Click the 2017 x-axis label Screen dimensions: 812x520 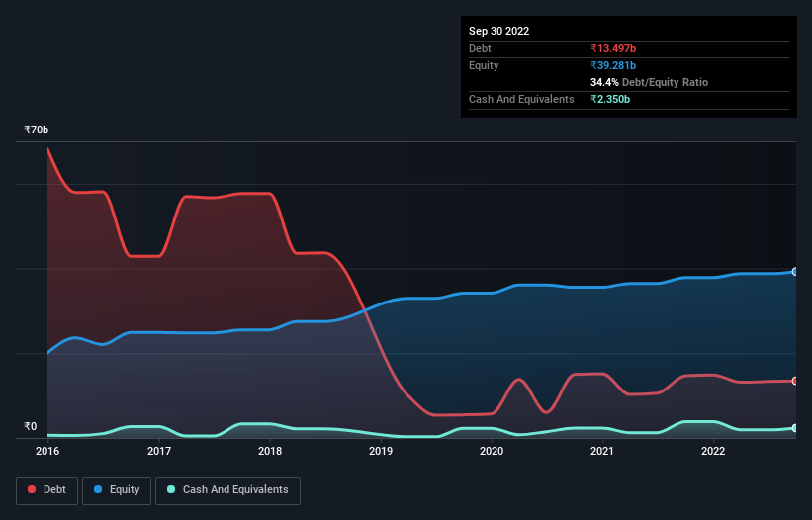[159, 451]
